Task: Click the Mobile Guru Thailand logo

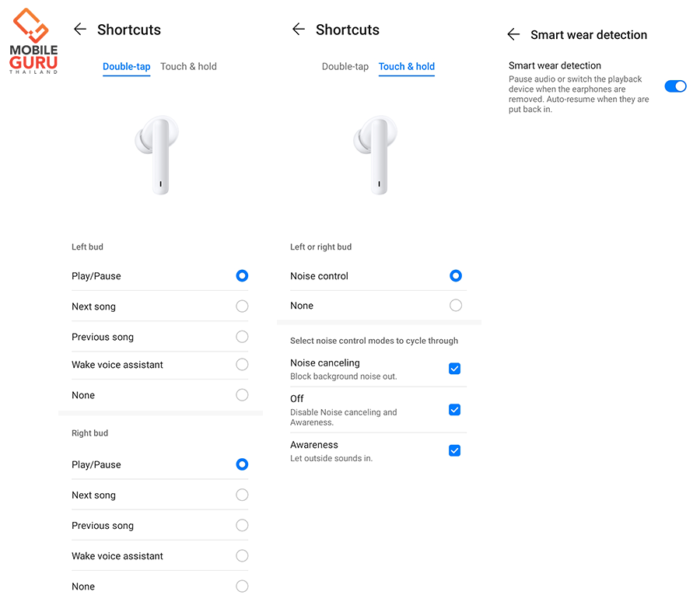Action: (x=33, y=42)
